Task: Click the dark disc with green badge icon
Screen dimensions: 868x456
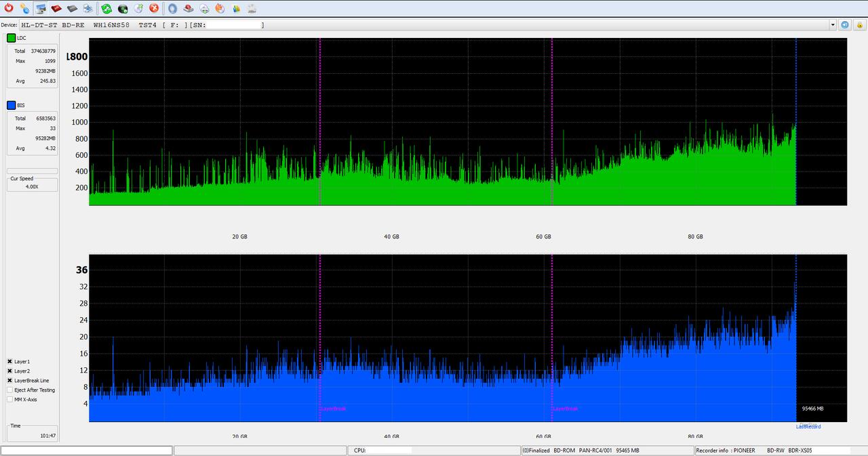Action: coord(123,8)
